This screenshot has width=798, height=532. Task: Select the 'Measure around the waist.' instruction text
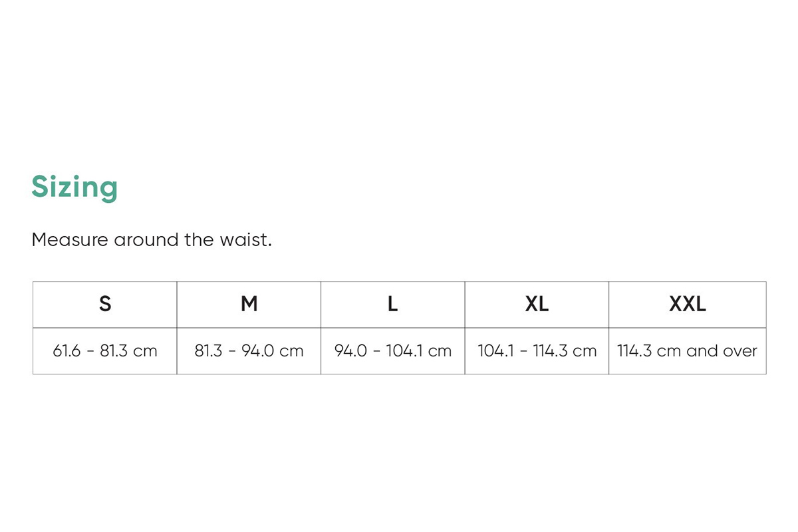pos(152,239)
